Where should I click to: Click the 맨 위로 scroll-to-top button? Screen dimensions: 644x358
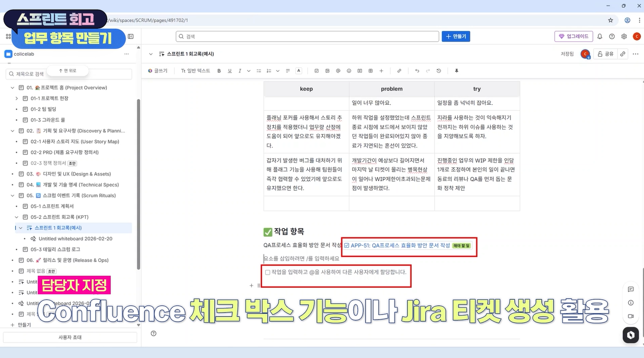(68, 71)
